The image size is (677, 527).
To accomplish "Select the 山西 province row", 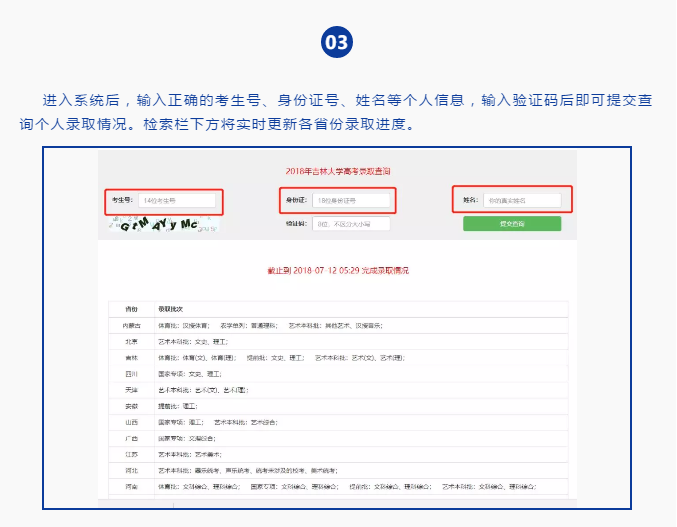I will click(131, 422).
